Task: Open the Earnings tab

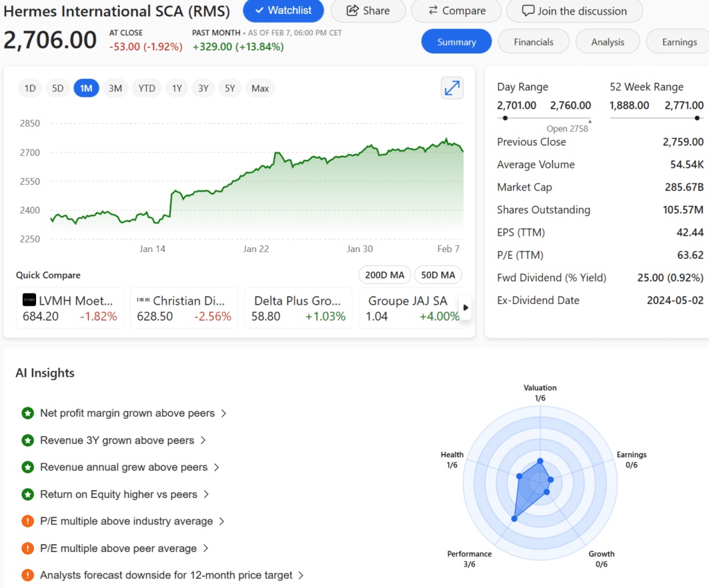Action: click(x=679, y=42)
